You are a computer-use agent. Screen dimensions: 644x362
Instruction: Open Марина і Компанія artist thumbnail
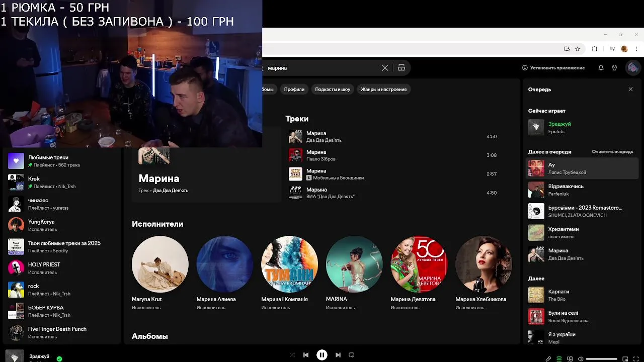click(290, 264)
